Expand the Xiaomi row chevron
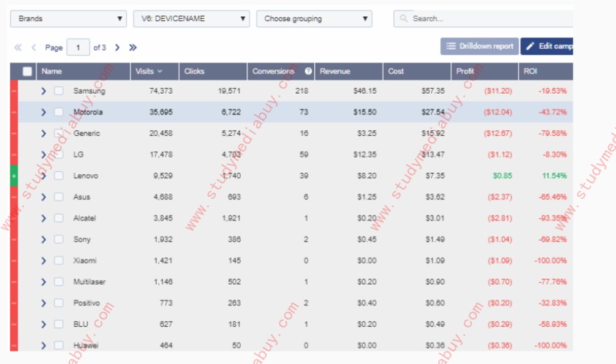This screenshot has height=364, width=616. 43,260
